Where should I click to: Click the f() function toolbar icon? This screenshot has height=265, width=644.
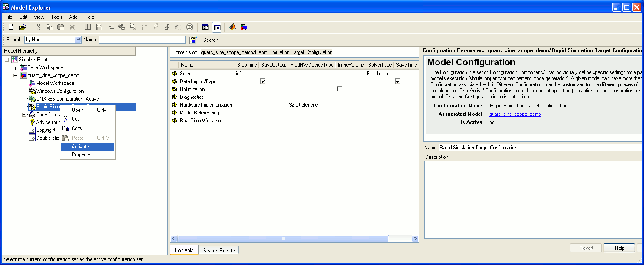(178, 27)
